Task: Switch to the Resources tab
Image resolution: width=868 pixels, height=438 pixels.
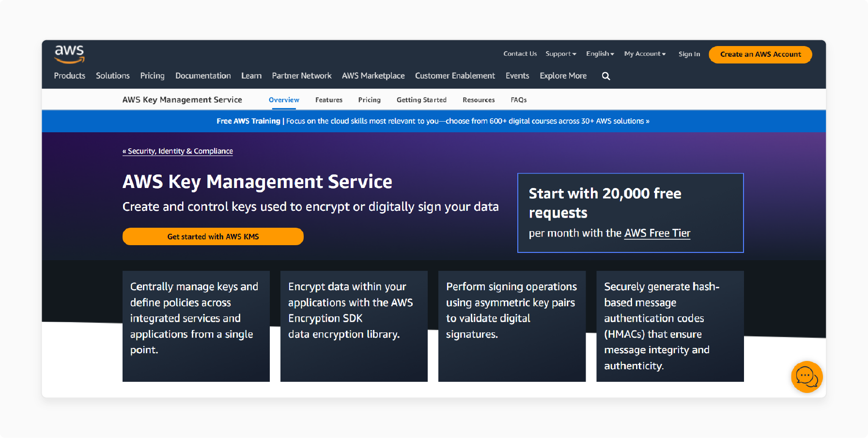Action: click(479, 100)
